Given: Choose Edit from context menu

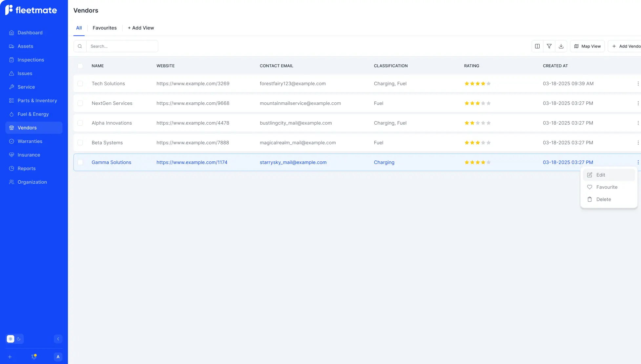Looking at the screenshot, I should 601,175.
